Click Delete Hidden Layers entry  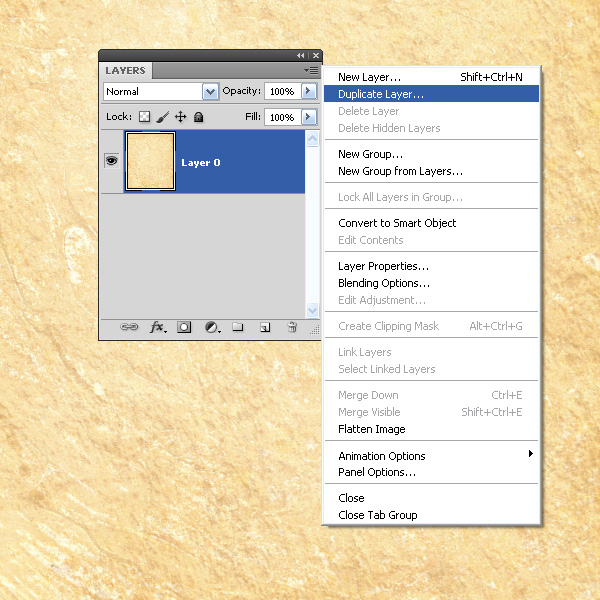coord(431,128)
